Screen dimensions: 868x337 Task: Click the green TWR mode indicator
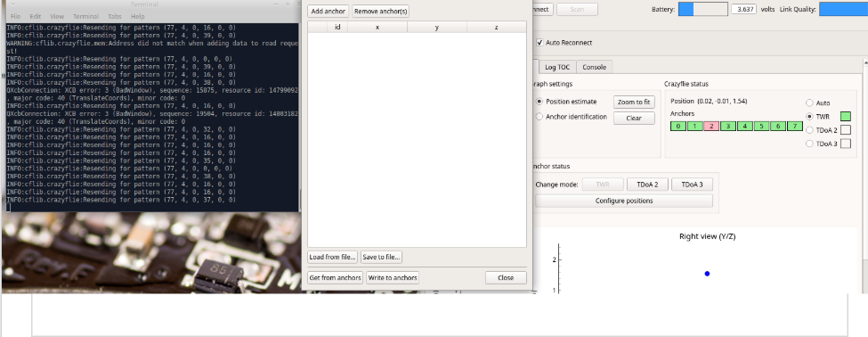click(x=846, y=117)
